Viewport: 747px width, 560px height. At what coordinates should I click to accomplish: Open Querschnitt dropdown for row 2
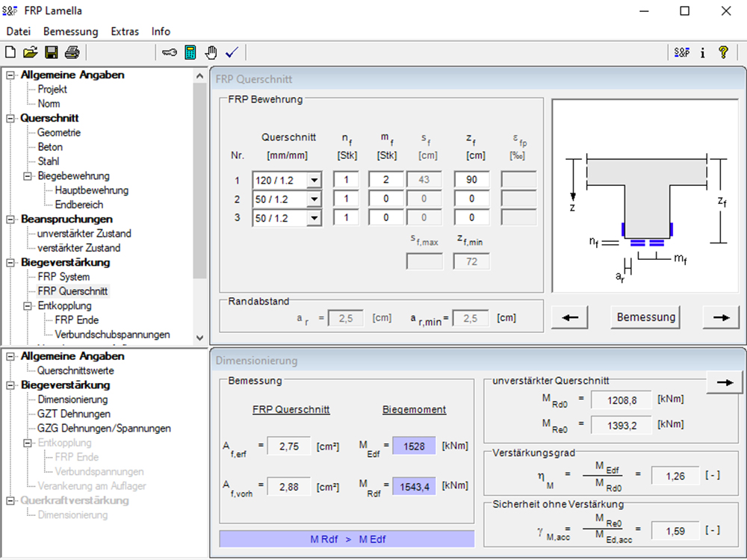tap(314, 199)
